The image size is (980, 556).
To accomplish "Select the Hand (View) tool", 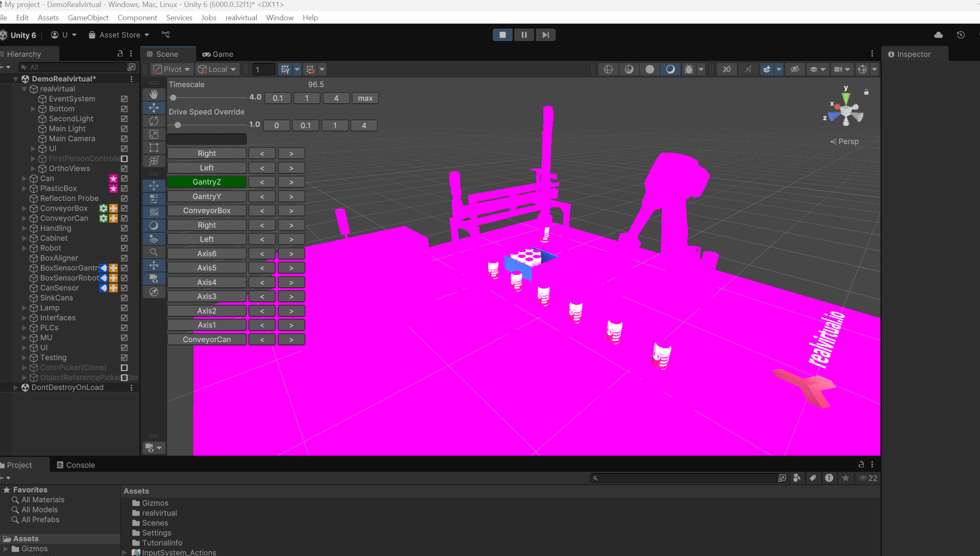I will coord(154,94).
